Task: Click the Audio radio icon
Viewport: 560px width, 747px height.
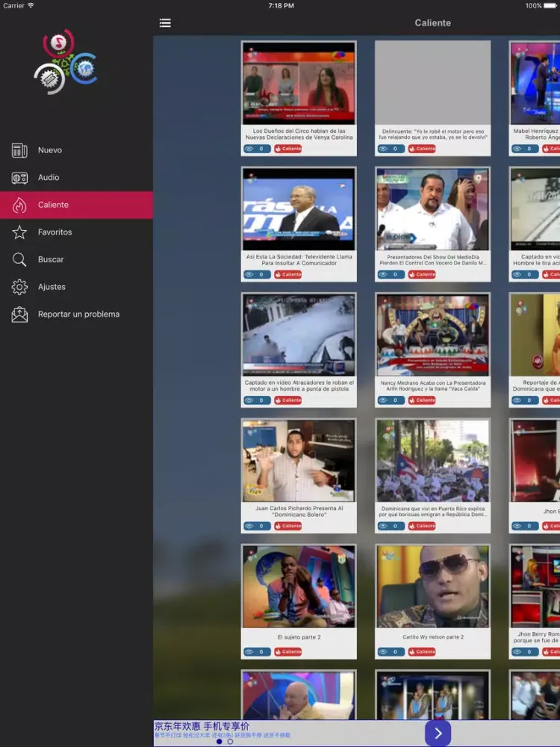Action: point(19,178)
